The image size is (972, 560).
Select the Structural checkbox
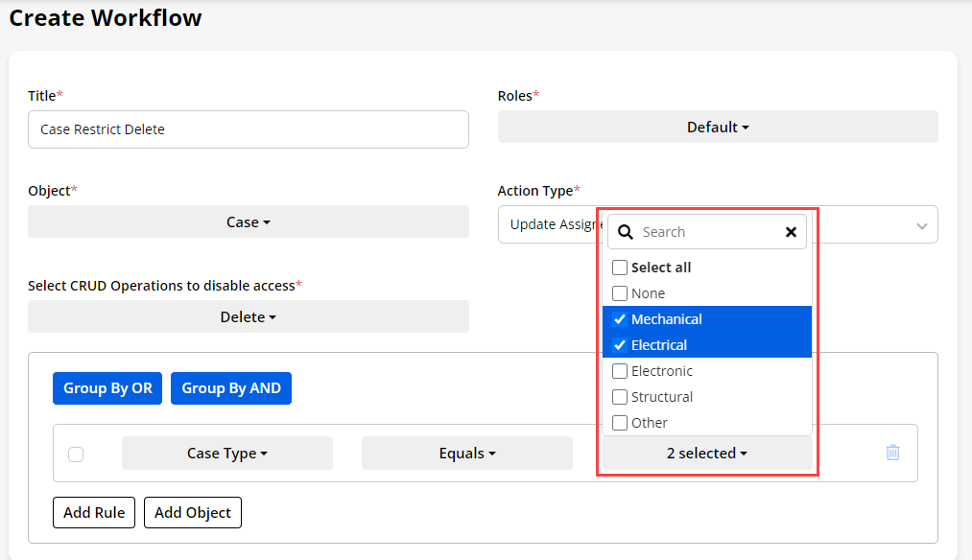[x=620, y=397]
